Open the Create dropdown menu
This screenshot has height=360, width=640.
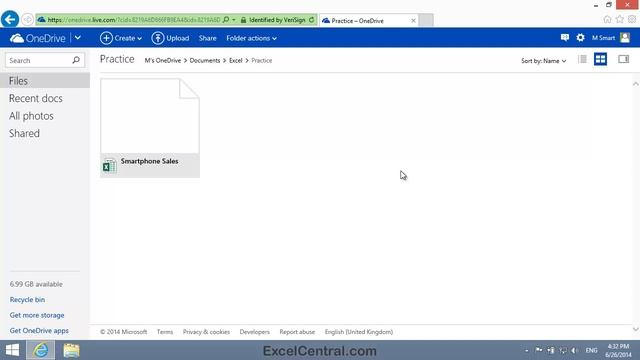121,38
